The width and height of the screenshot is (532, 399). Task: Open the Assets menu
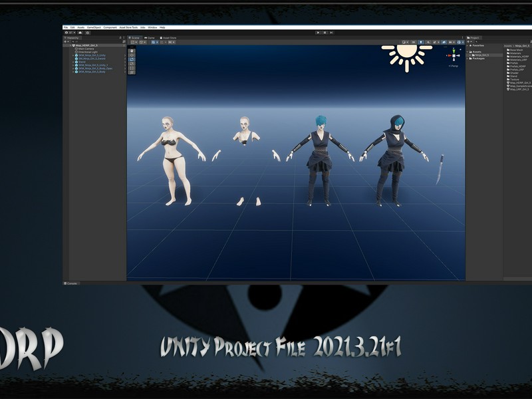(80, 27)
